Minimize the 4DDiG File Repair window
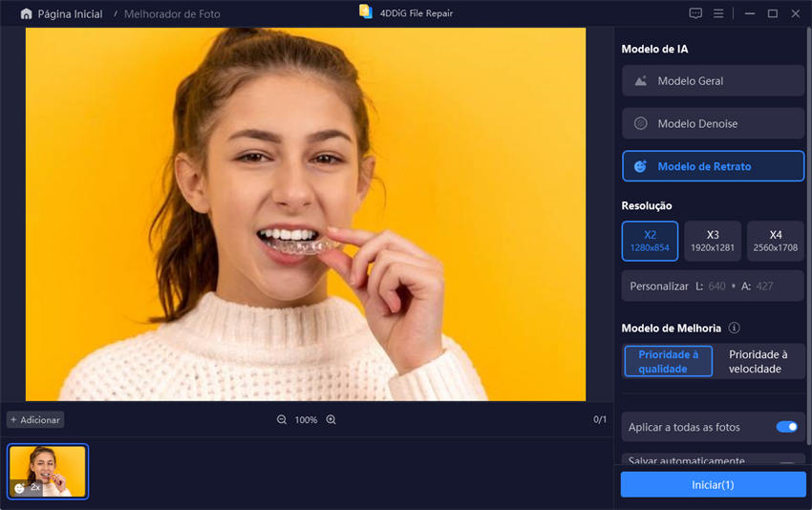Viewport: 812px width, 510px height. coord(749,13)
